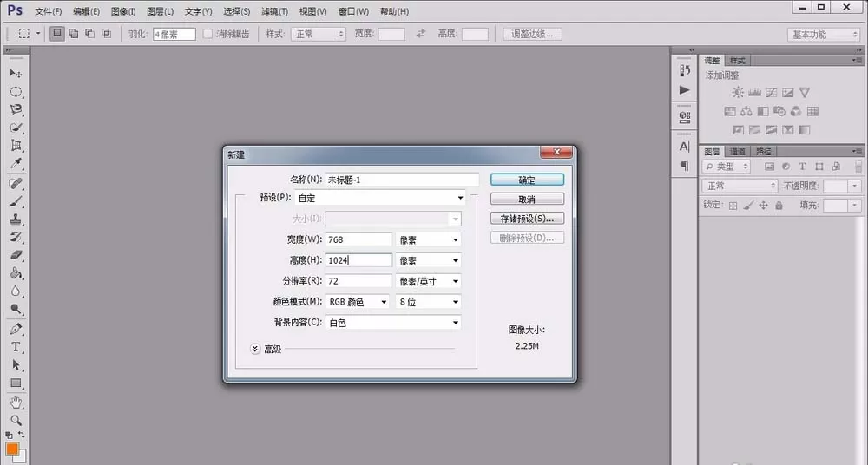The height and width of the screenshot is (465, 868).
Task: Switch to the 路径 tab
Action: (x=763, y=151)
